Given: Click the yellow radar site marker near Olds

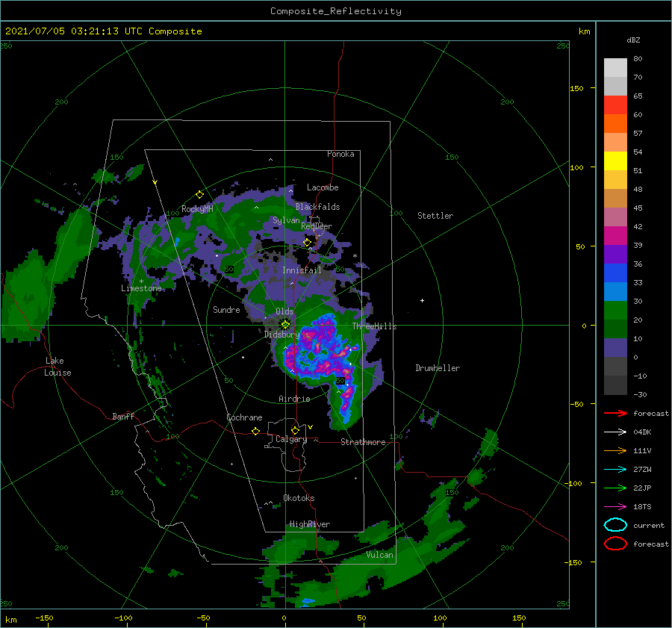Looking at the screenshot, I should pyautogui.click(x=285, y=325).
